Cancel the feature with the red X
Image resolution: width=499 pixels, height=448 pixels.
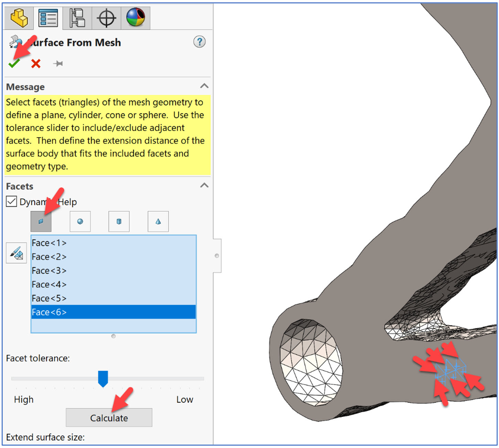point(35,63)
